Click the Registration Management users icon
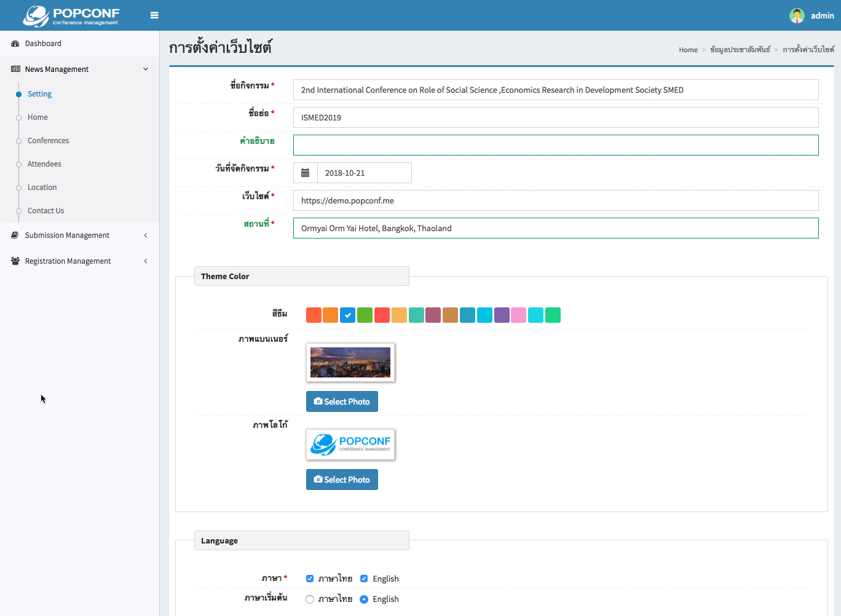 coord(15,261)
